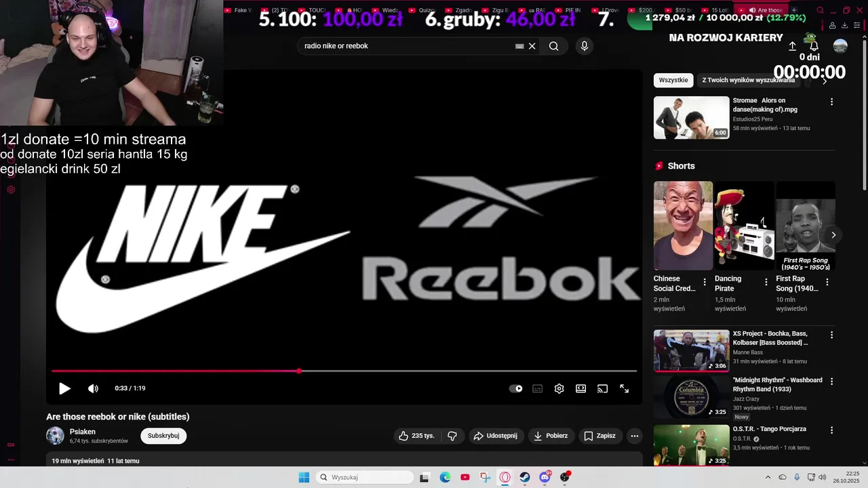Open Task View on taskbar
The image size is (868, 488).
(x=425, y=477)
